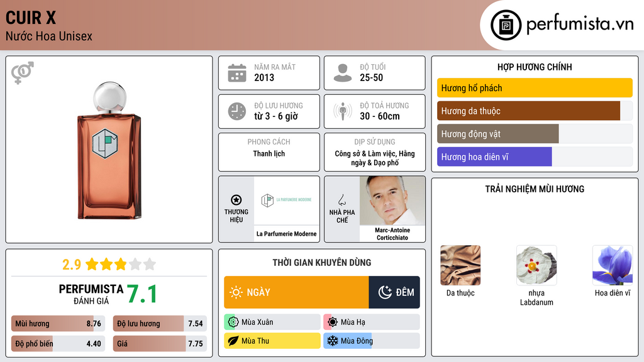Click the 25-50 age range value
The image size is (644, 362).
pyautogui.click(x=371, y=77)
